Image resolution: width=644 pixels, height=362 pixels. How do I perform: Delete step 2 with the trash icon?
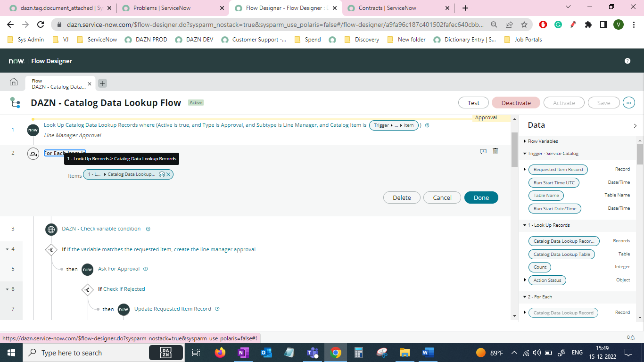point(495,151)
